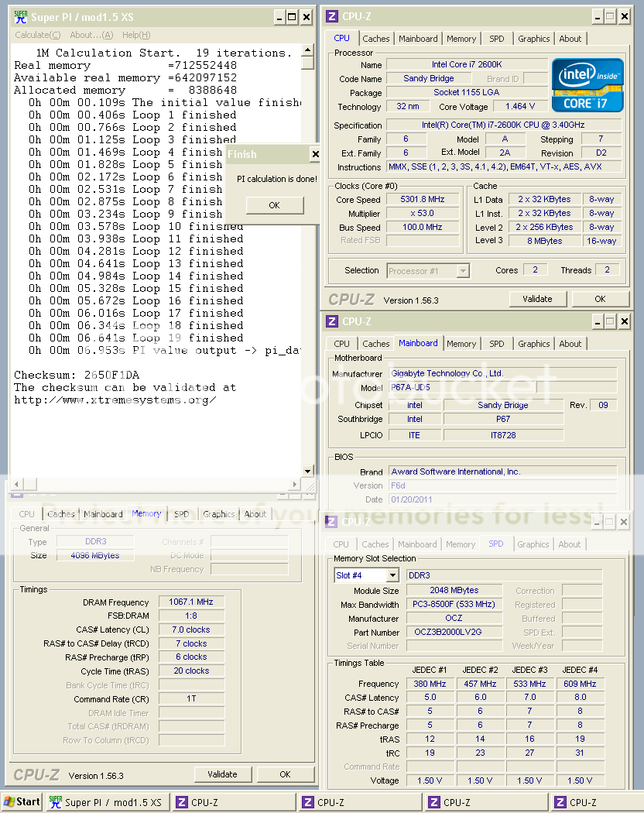Click the Super PI title bar icon

click(21, 16)
